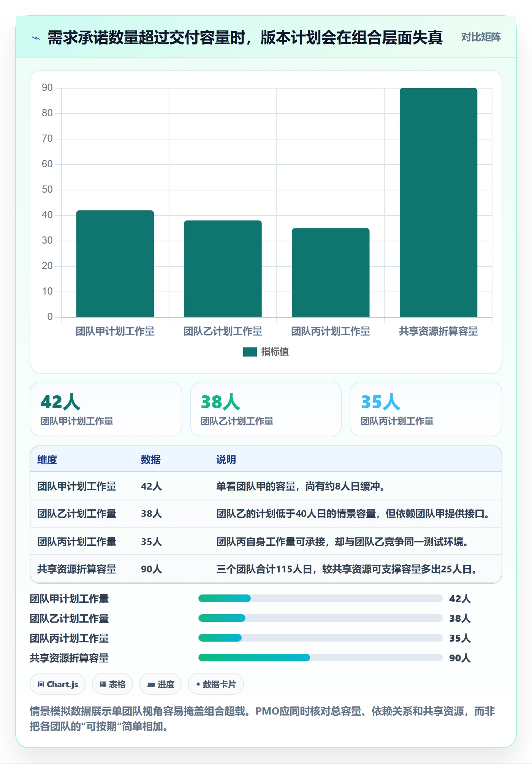This screenshot has height=764, width=532.
Task: Toggle the 指标值 legend color box
Action: coord(250,352)
